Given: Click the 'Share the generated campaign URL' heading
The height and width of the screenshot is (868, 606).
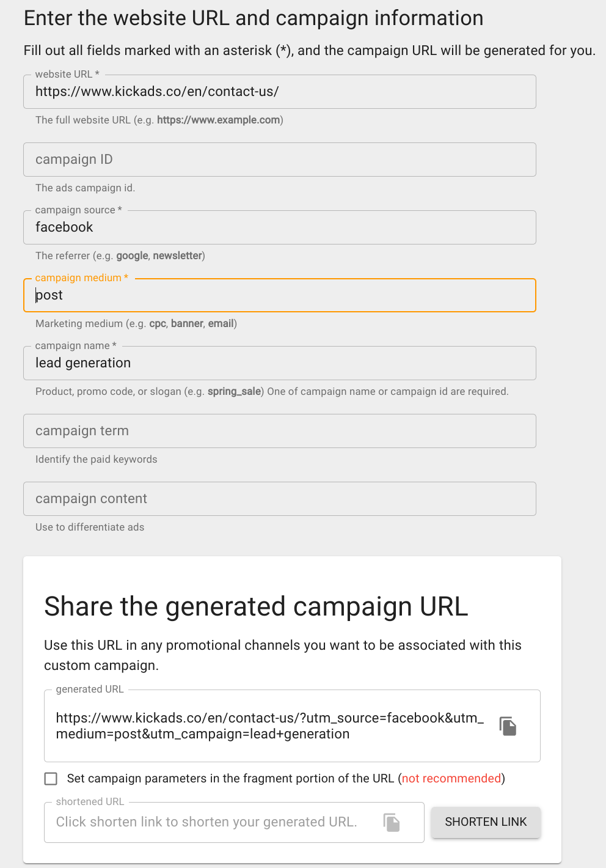Looking at the screenshot, I should [x=256, y=606].
